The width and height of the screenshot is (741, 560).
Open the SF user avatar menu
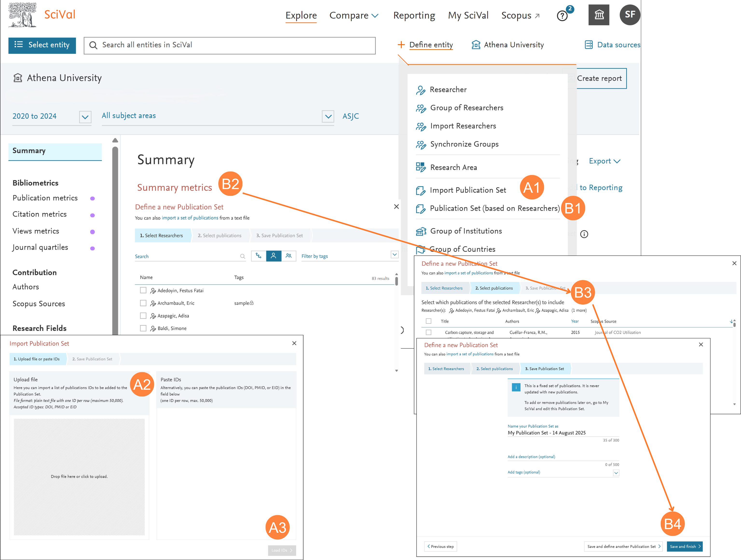(630, 14)
